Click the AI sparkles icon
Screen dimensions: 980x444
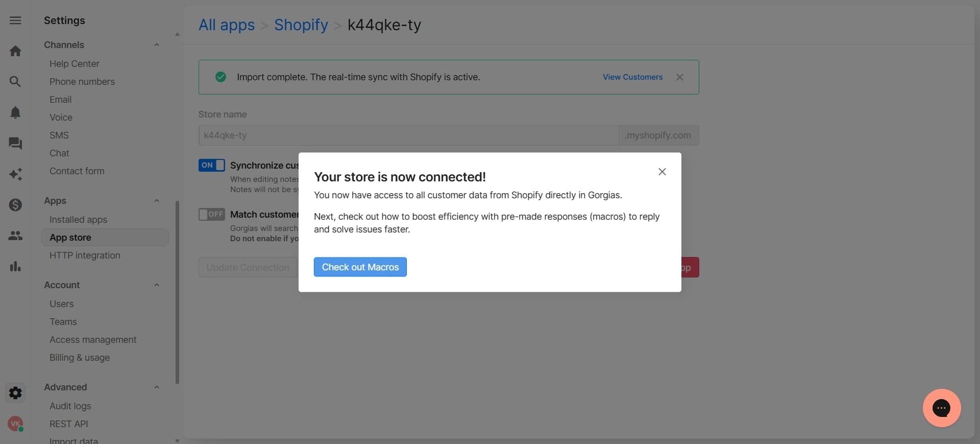coord(15,174)
